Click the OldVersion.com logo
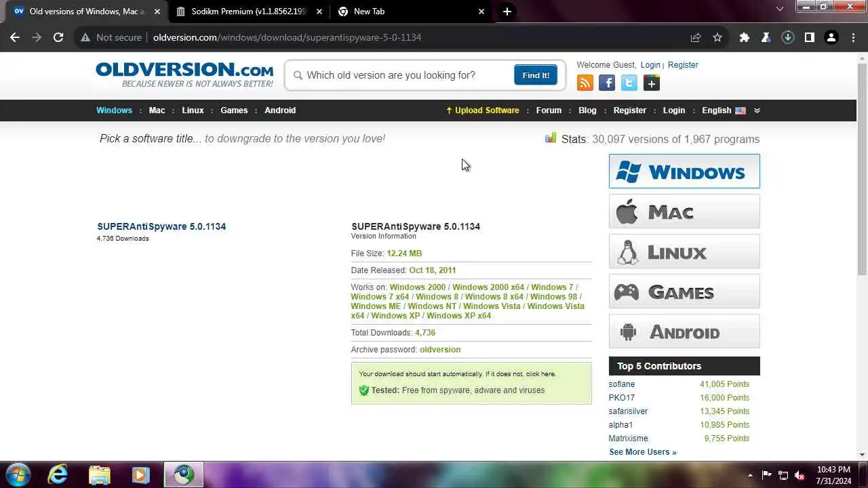The image size is (868, 488). [x=184, y=75]
